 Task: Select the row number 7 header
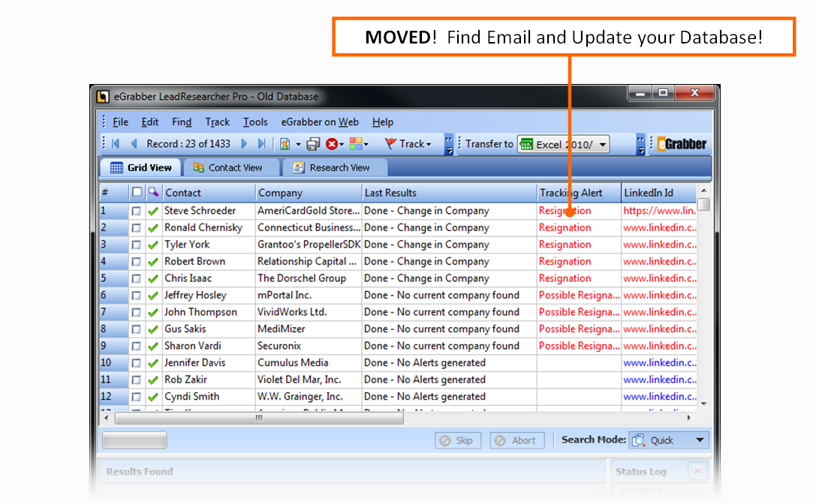tap(113, 312)
